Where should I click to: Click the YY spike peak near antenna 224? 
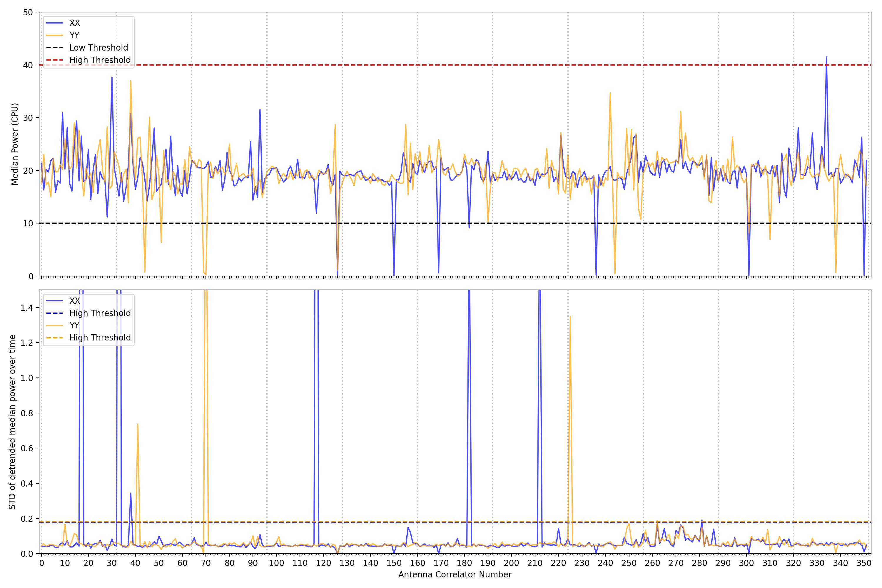[x=570, y=317]
